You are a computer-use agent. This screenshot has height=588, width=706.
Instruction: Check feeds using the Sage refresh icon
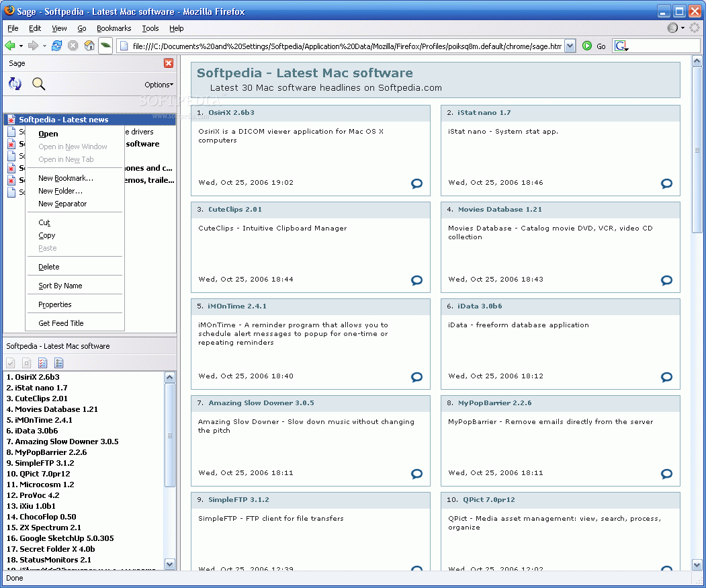pyautogui.click(x=15, y=83)
